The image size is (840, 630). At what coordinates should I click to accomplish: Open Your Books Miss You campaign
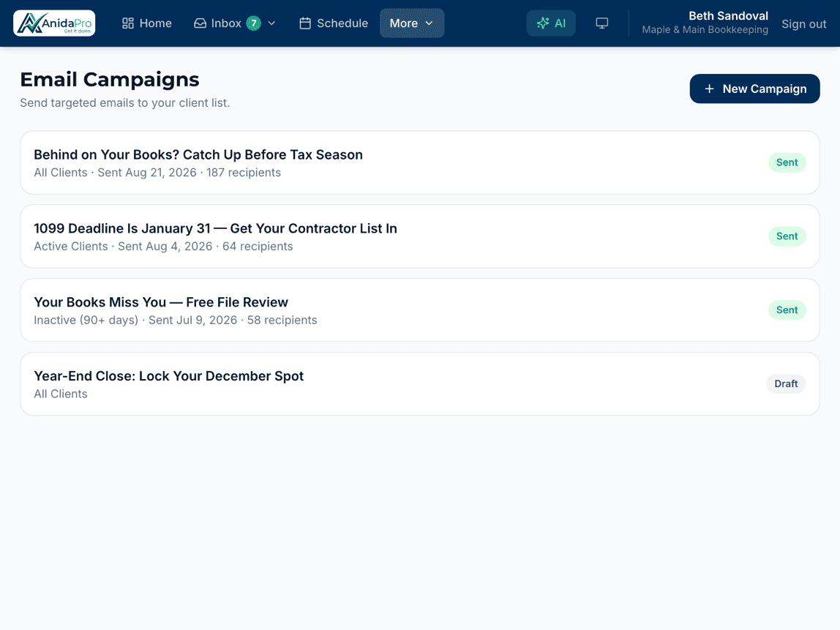[419, 310]
